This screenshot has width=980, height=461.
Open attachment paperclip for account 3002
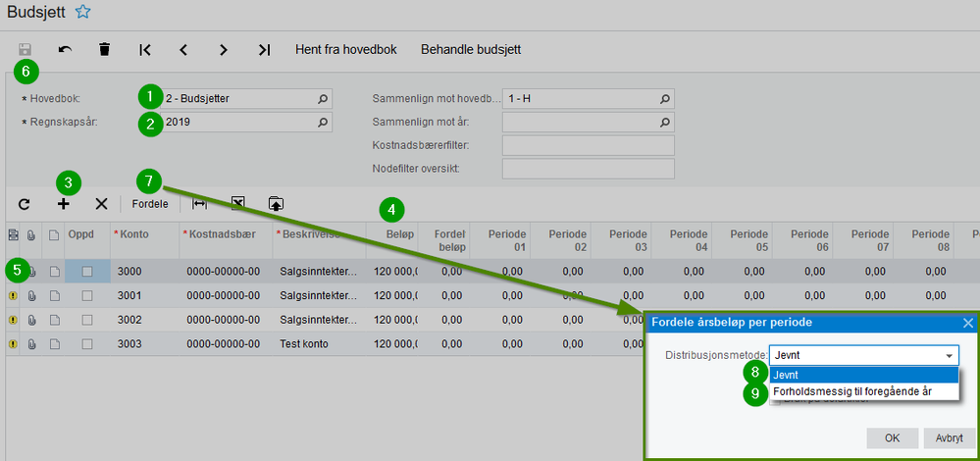tap(31, 320)
